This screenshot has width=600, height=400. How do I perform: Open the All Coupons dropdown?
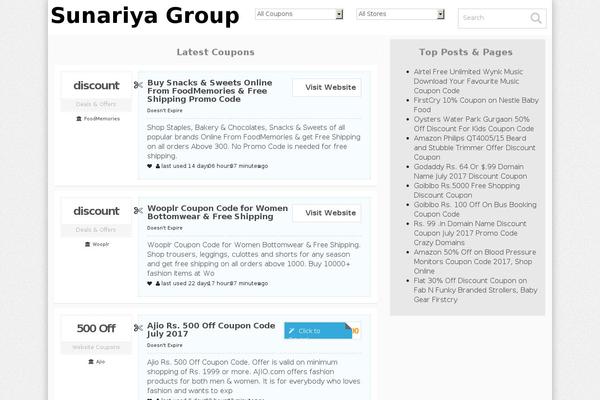299,14
